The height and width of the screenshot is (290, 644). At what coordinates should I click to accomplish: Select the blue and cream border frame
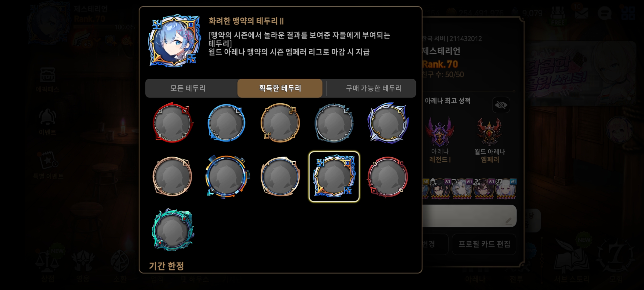tap(280, 176)
